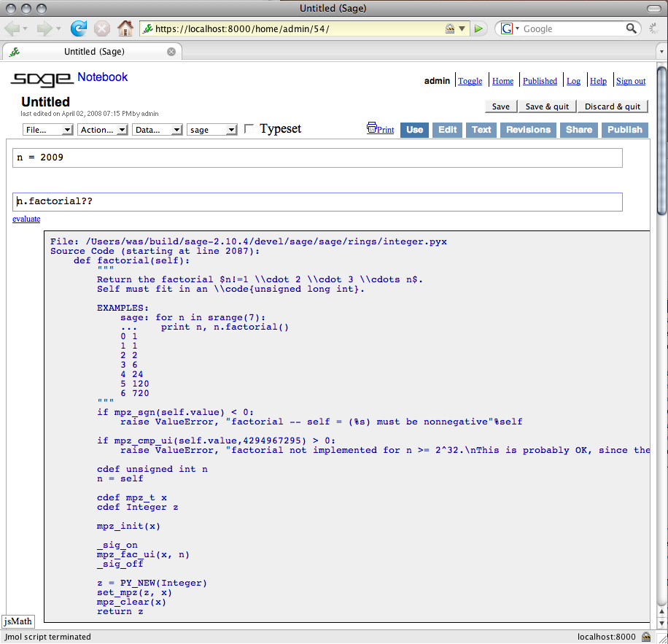Viewport: 668px width, 644px height.
Task: Open the Revisions tab
Action: (x=528, y=130)
